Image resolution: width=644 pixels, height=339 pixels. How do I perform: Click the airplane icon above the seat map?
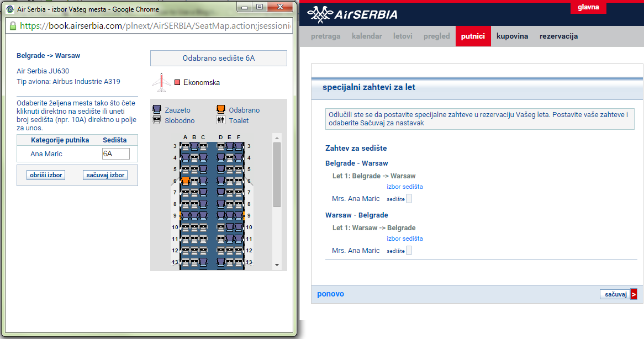161,82
